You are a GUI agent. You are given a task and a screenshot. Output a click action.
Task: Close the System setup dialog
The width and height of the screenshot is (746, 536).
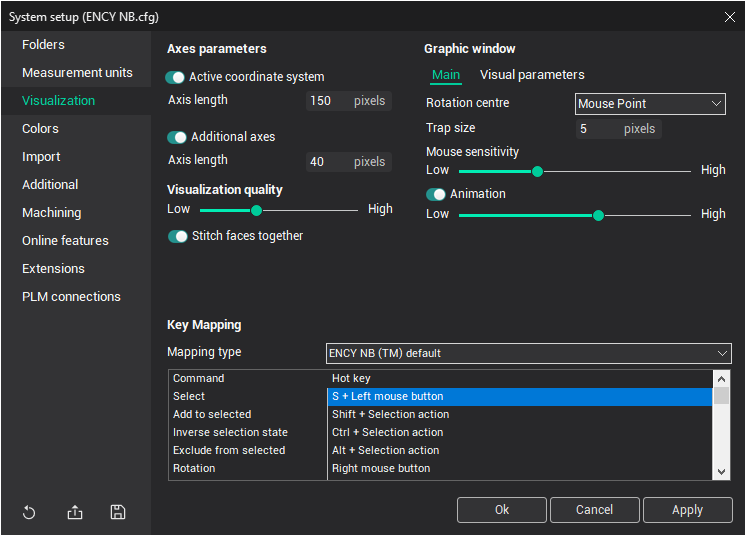coord(728,16)
